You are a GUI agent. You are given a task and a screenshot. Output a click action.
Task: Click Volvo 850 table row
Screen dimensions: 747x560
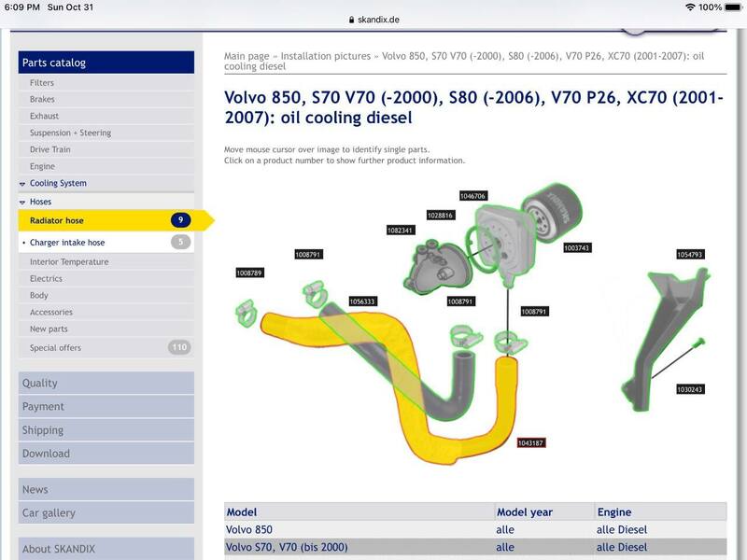[x=475, y=529]
